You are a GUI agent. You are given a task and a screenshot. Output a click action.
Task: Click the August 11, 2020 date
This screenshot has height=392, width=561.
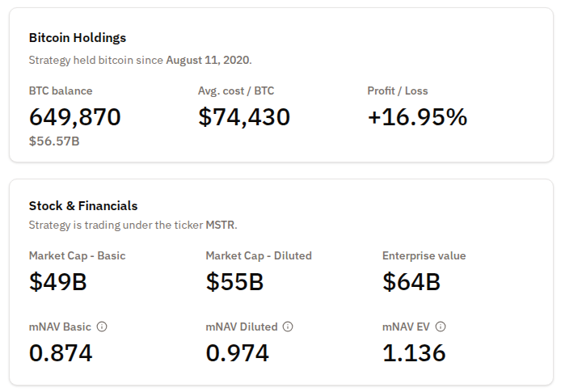[208, 60]
